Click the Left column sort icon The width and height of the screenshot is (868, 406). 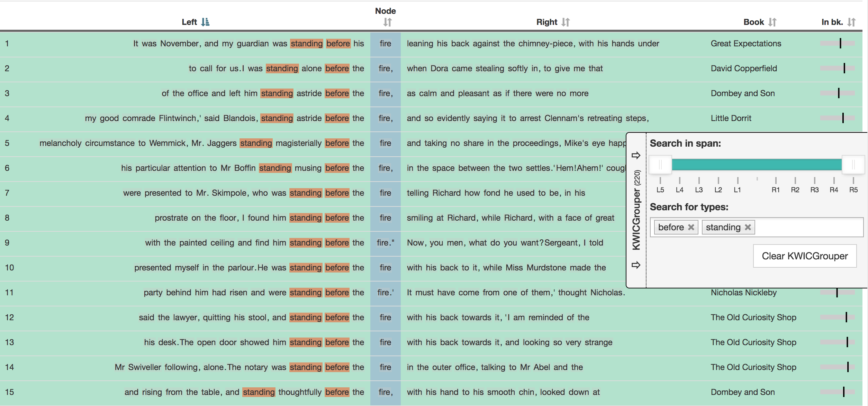point(205,22)
